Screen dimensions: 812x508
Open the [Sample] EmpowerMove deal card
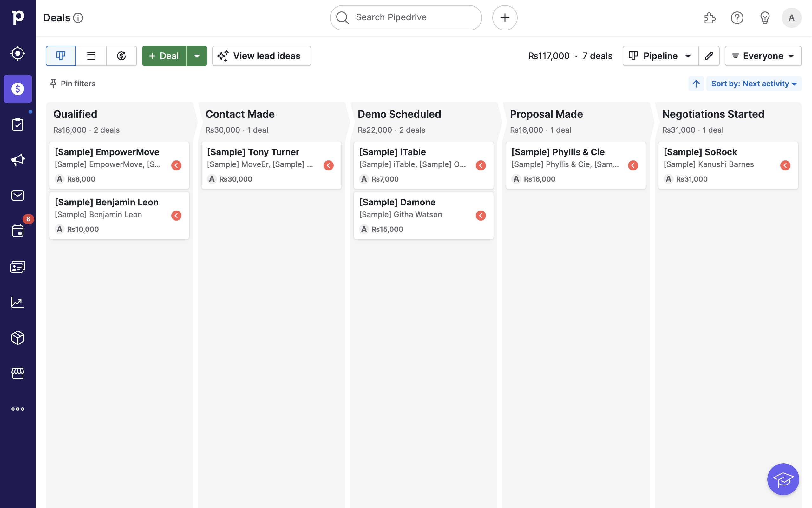pyautogui.click(x=119, y=165)
